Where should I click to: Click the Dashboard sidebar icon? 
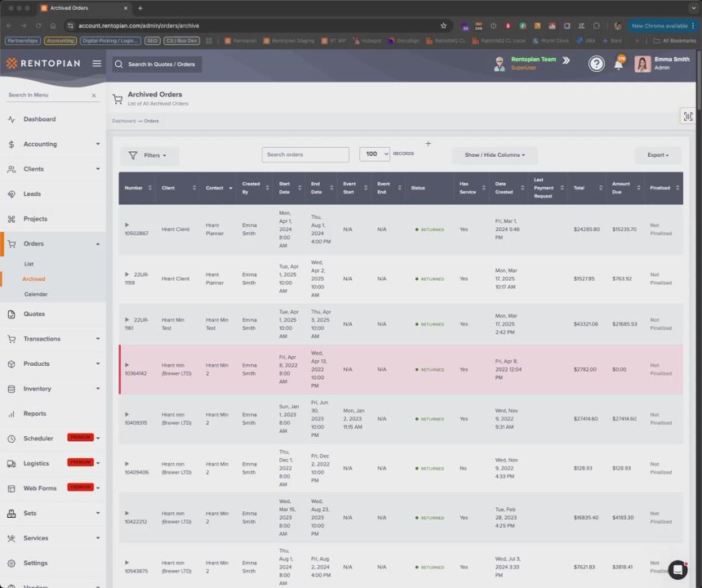pos(11,119)
